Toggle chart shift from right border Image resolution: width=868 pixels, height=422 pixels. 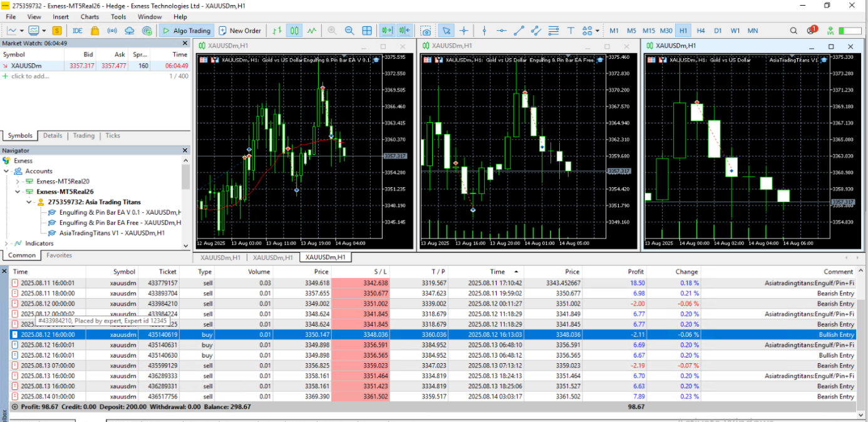click(405, 30)
